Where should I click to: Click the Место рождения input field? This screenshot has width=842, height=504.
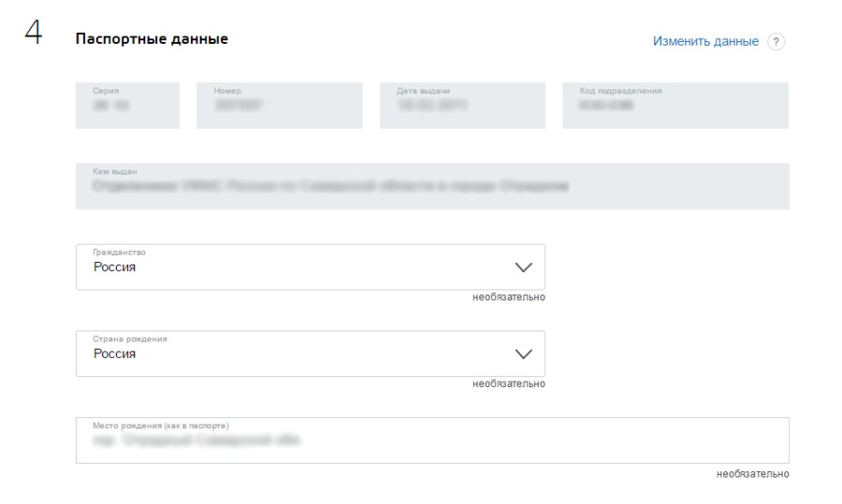tap(431, 440)
